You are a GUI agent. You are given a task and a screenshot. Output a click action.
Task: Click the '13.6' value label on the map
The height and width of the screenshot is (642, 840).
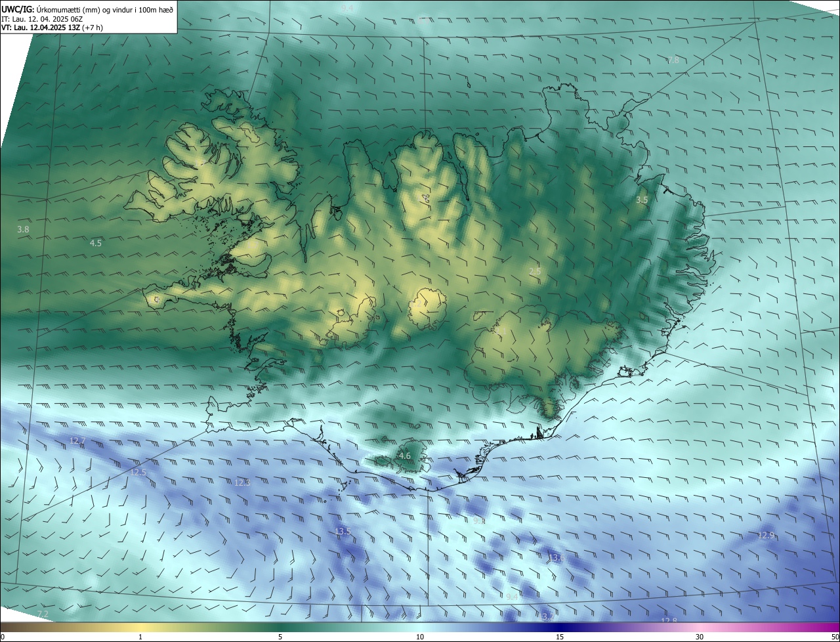(x=556, y=558)
